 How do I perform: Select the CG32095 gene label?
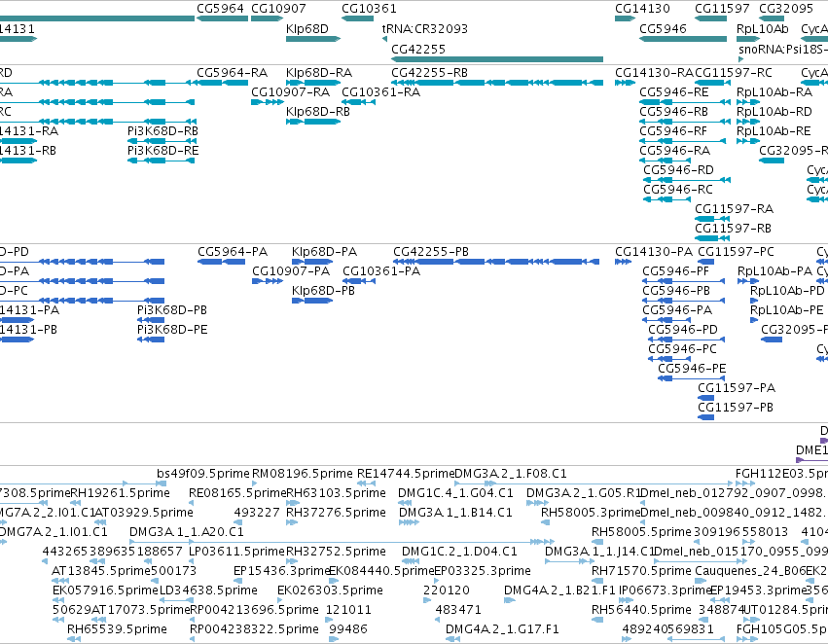click(786, 9)
